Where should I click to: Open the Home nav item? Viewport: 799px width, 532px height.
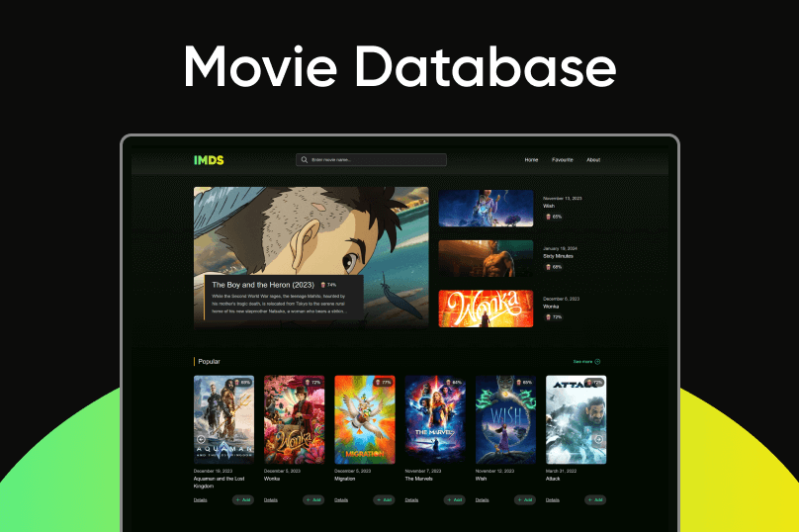tap(531, 160)
